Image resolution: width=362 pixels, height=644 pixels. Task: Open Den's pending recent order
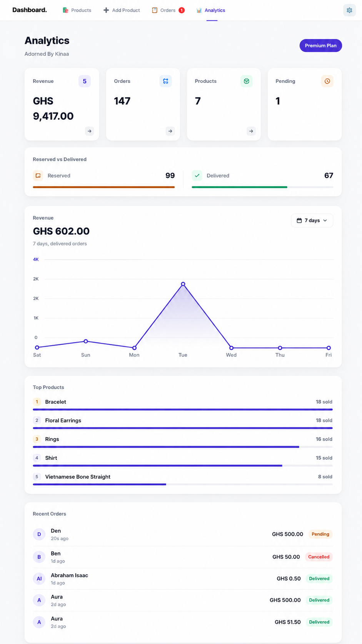[183, 535]
